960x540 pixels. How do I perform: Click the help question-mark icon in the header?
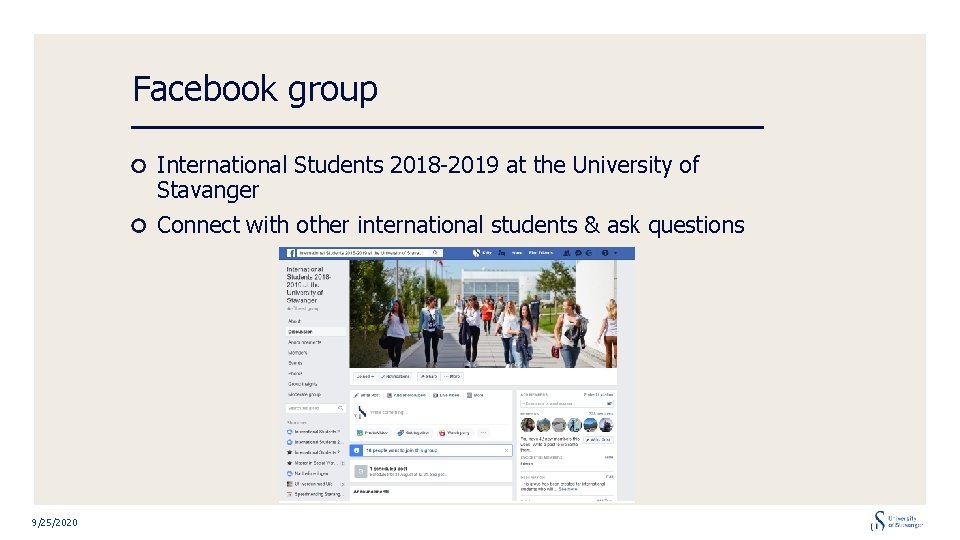pos(605,253)
